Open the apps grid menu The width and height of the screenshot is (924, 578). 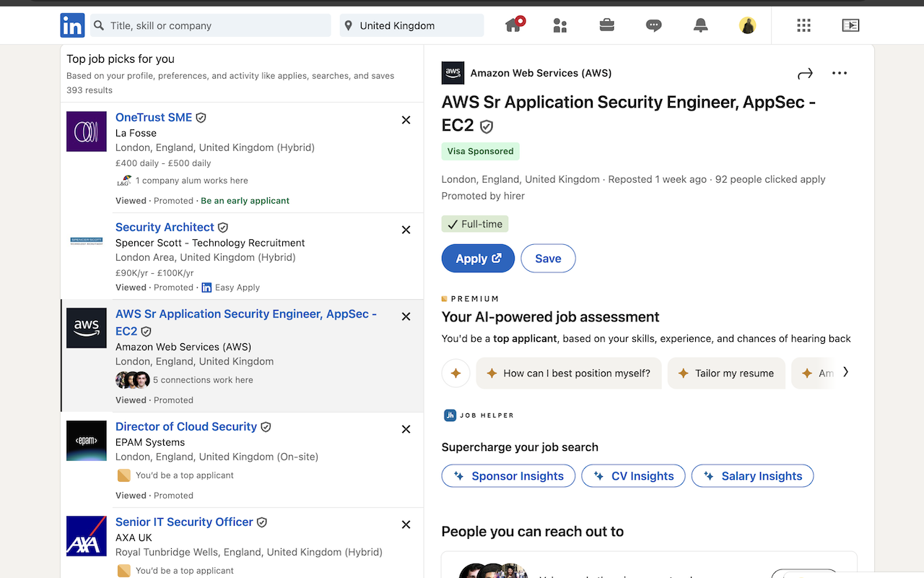803,25
